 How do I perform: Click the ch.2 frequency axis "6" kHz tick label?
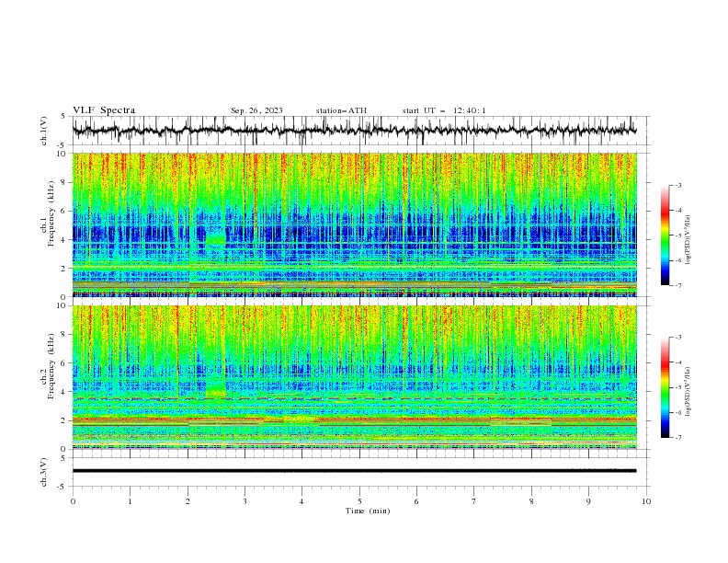tap(64, 363)
